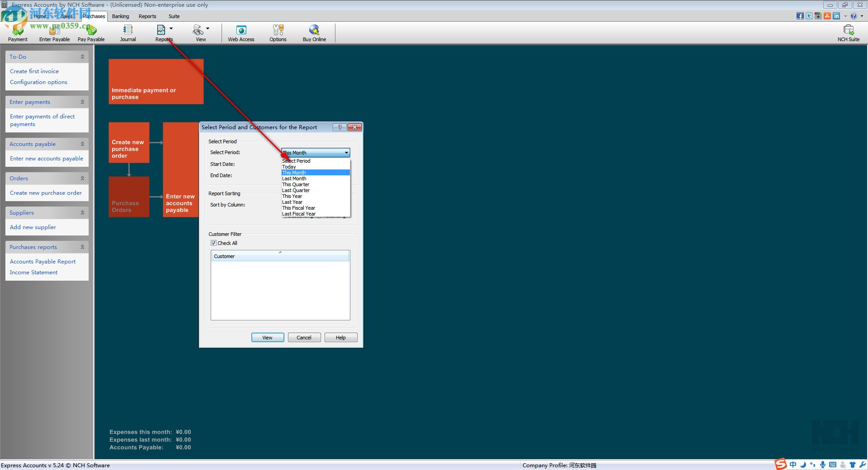Click the Twitter share icon
The height and width of the screenshot is (470, 868).
tap(809, 16)
